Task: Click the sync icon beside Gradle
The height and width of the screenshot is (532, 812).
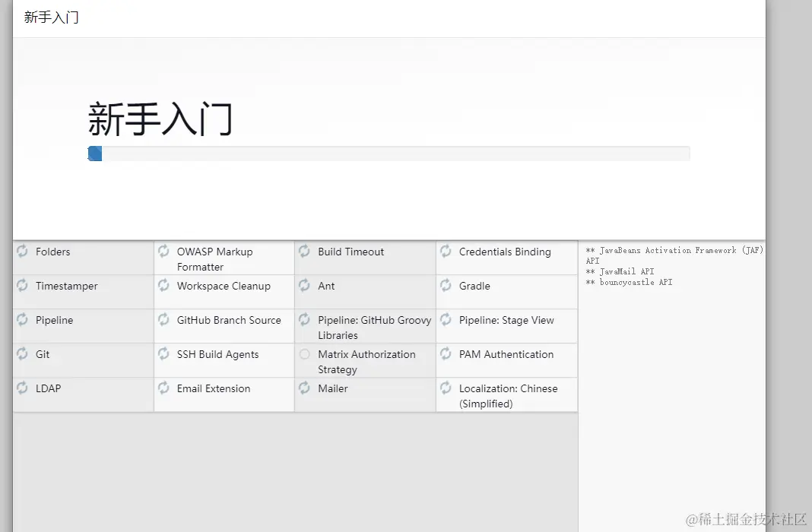Action: click(x=446, y=286)
